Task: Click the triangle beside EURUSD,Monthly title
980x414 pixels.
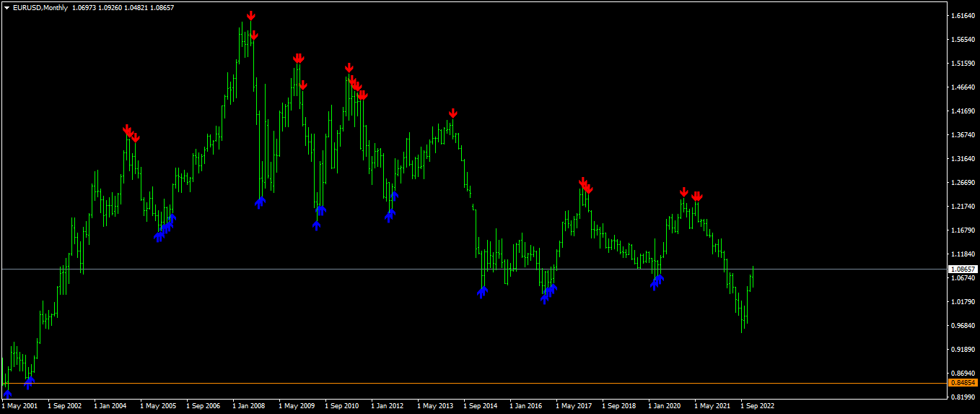Action: pos(6,7)
